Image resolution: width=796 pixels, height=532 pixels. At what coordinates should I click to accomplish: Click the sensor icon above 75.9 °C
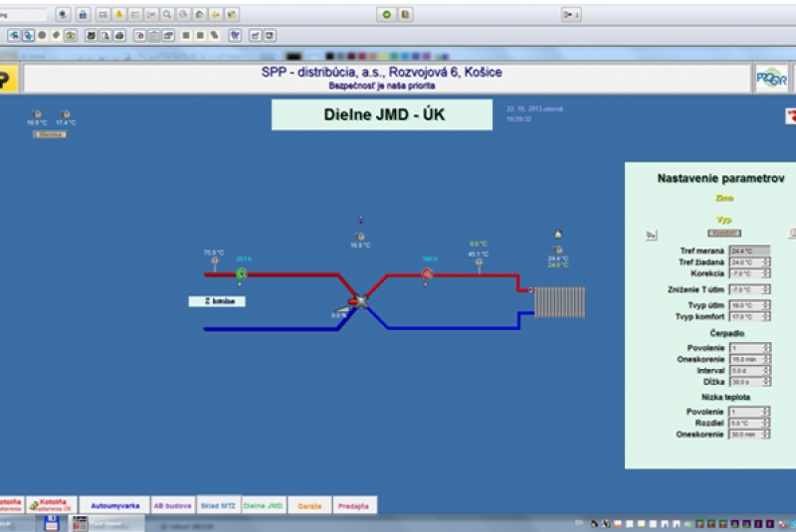tap(215, 261)
